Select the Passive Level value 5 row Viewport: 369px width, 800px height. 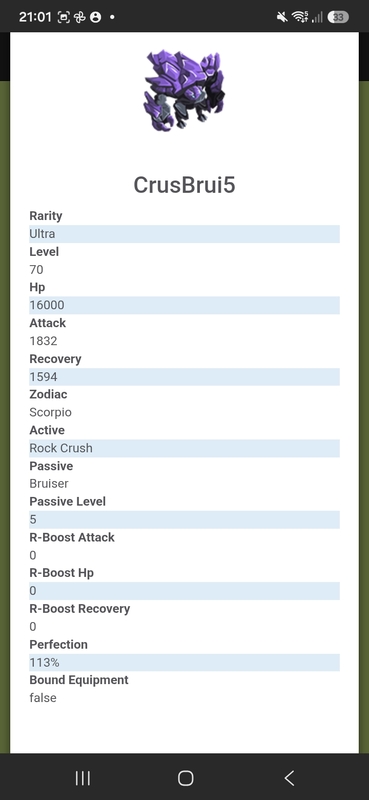[184, 519]
